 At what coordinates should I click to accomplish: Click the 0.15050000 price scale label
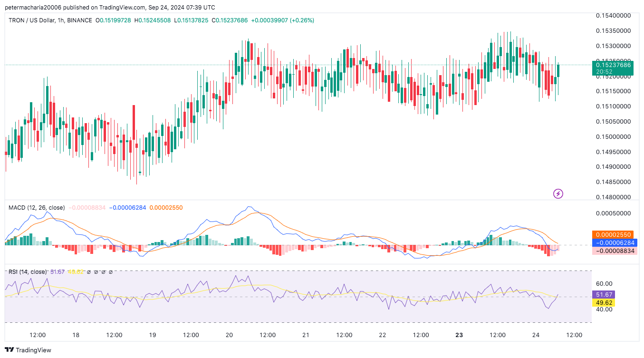click(x=613, y=122)
